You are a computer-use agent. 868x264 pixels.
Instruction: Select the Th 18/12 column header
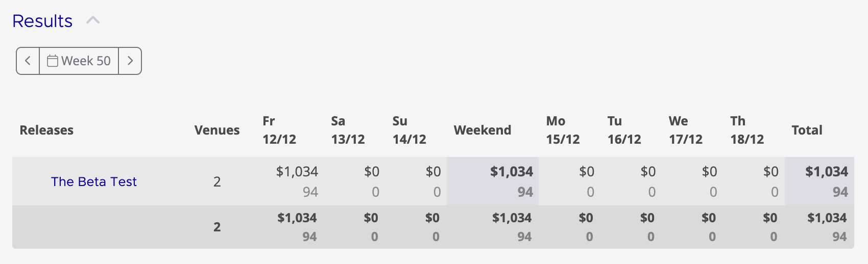pos(747,130)
